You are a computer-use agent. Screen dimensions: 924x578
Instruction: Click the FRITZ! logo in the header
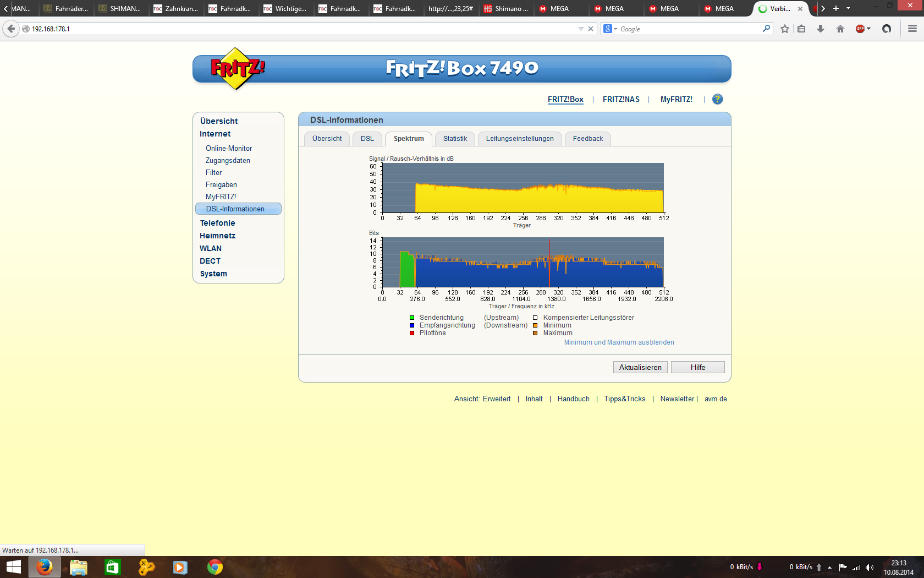pyautogui.click(x=237, y=69)
